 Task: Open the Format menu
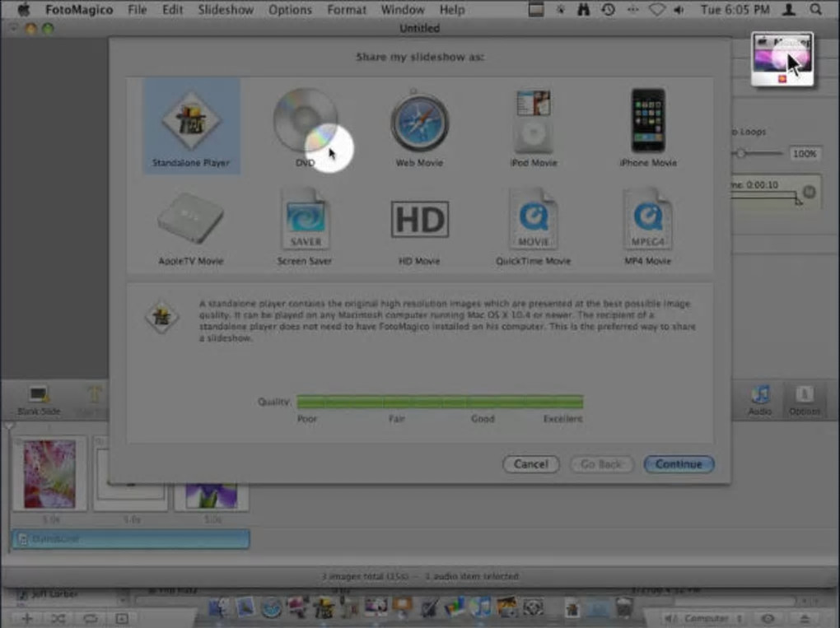point(347,10)
